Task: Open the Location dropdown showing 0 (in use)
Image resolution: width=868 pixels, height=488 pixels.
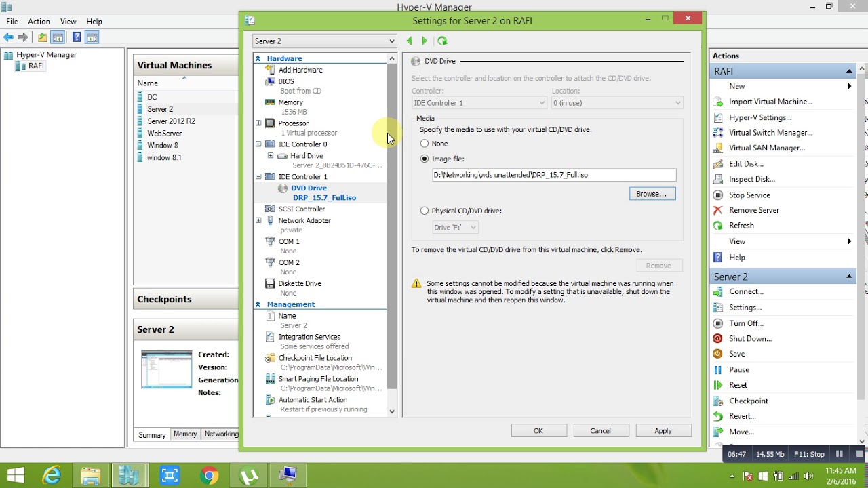Action: pos(617,103)
